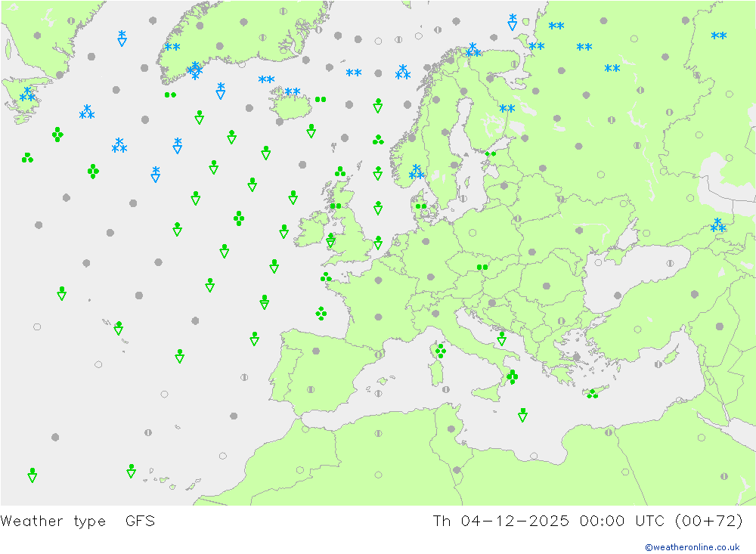Click the green rain dots over Crete
This screenshot has height=554, width=756.
click(x=593, y=394)
